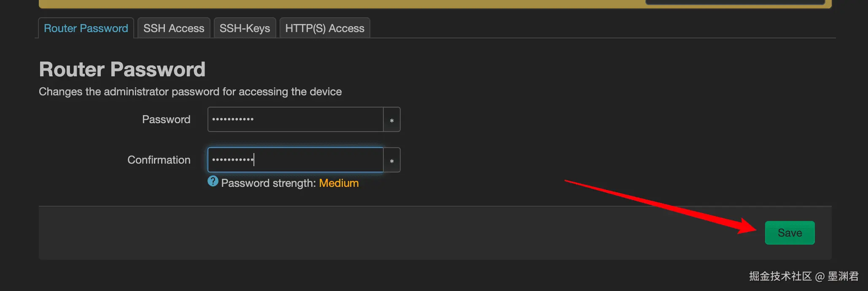
Task: Click the administrator password description text
Action: click(190, 92)
